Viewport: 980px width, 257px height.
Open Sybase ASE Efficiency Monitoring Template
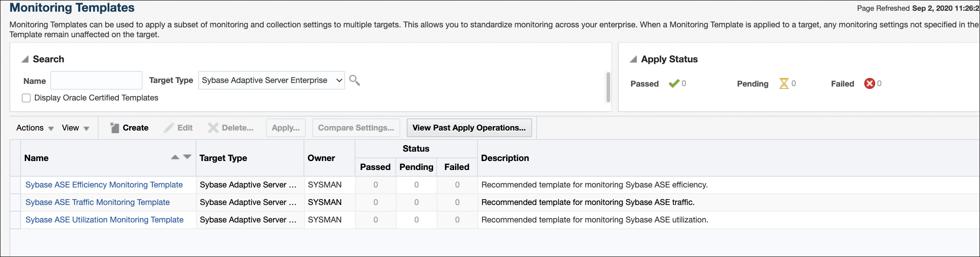104,185
